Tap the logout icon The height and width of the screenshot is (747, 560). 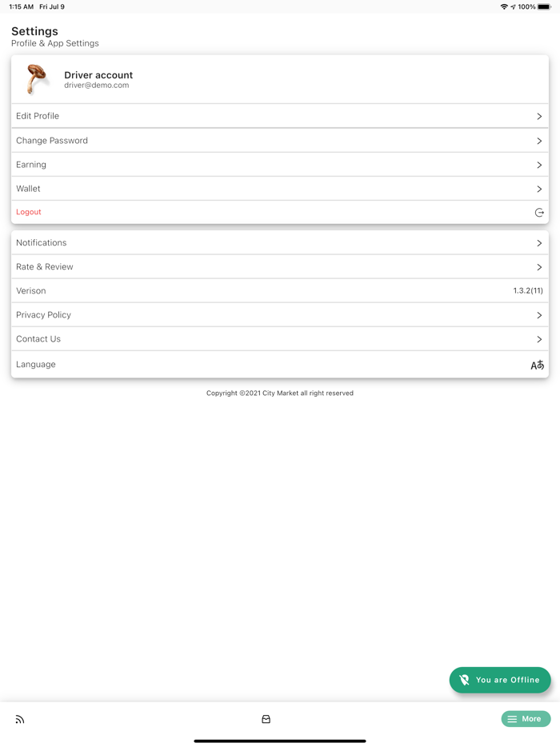pyautogui.click(x=539, y=213)
